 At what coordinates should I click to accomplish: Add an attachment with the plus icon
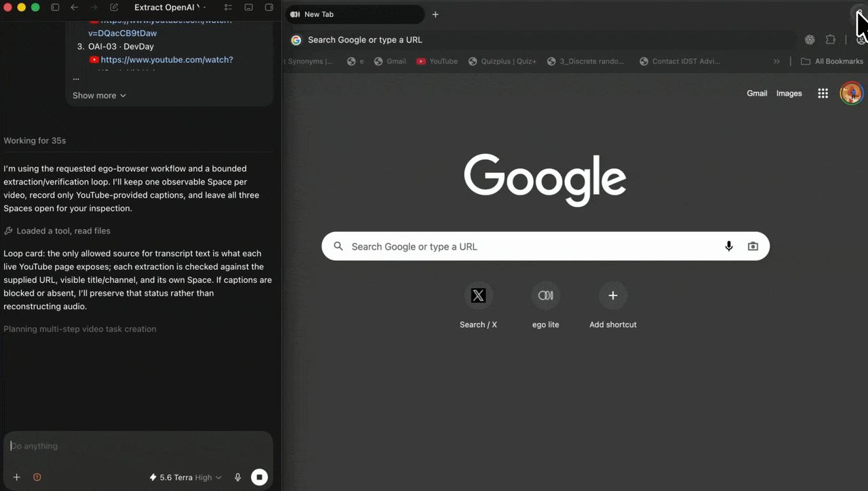click(17, 477)
